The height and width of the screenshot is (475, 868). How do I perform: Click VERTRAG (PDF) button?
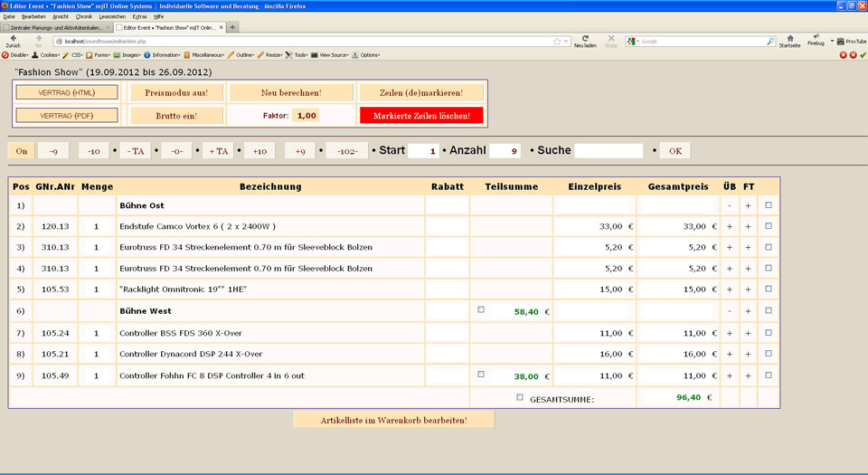coord(66,116)
